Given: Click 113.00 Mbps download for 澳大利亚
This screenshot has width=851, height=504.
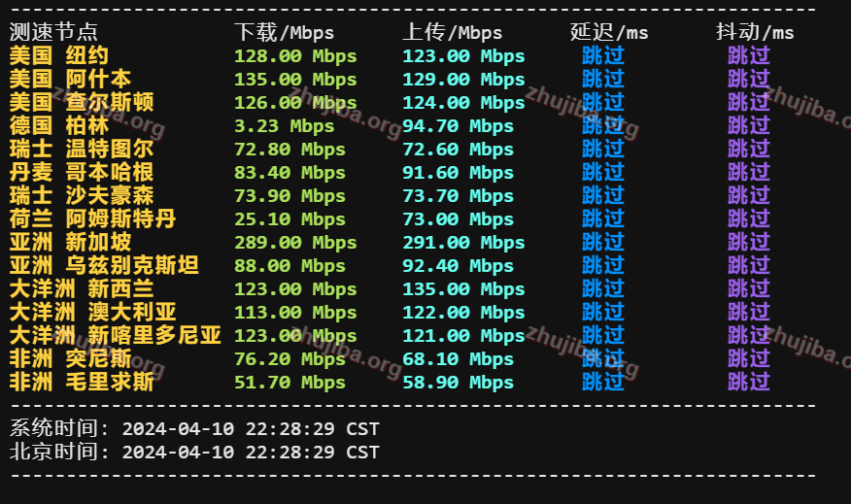Looking at the screenshot, I should 295,313.
